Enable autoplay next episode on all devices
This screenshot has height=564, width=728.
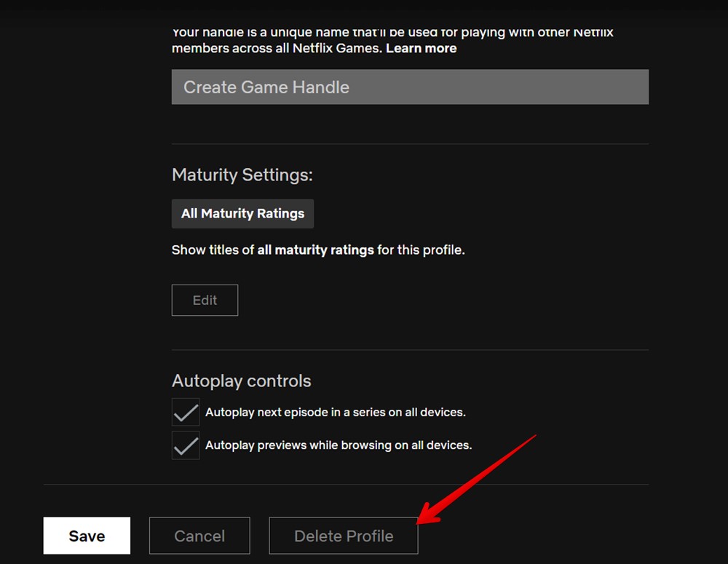[185, 412]
